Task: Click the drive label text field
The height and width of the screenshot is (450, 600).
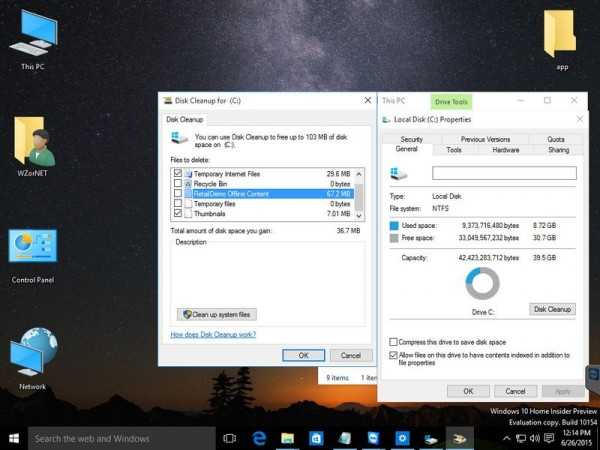Action: [x=504, y=173]
